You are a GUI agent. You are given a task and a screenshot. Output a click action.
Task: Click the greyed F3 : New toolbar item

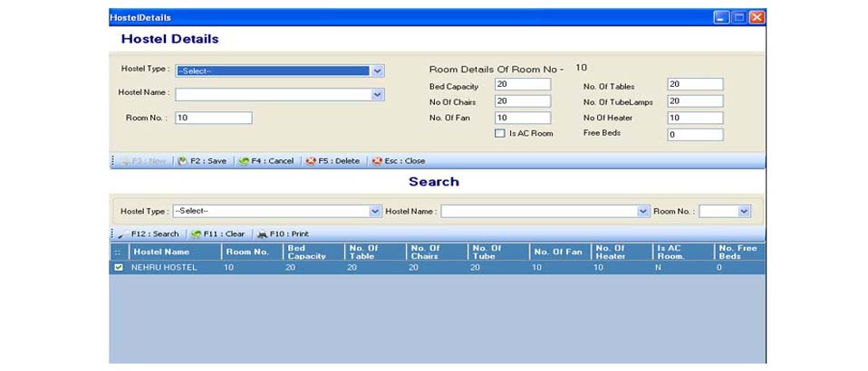click(x=143, y=161)
